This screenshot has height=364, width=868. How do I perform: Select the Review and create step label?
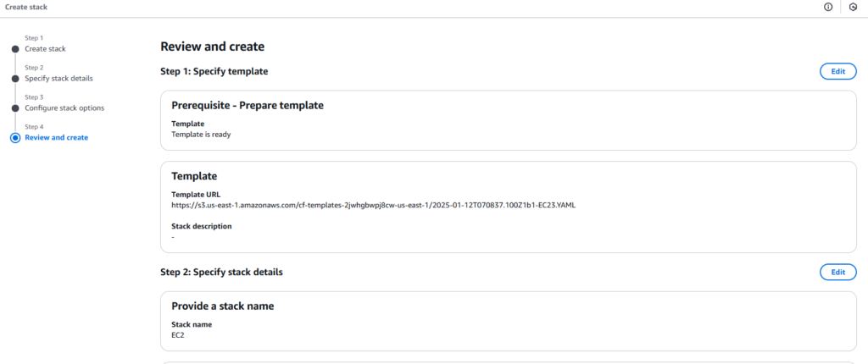point(56,137)
